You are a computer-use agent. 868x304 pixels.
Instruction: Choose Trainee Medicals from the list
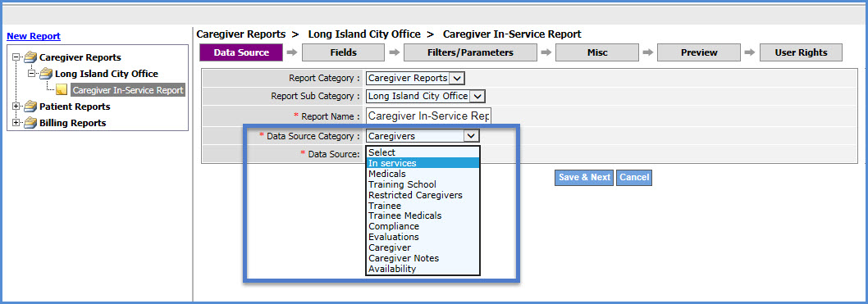coord(423,216)
